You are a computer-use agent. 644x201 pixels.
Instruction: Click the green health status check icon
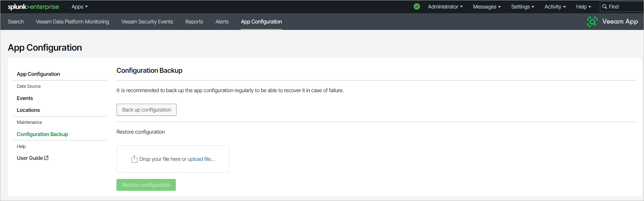[417, 6]
